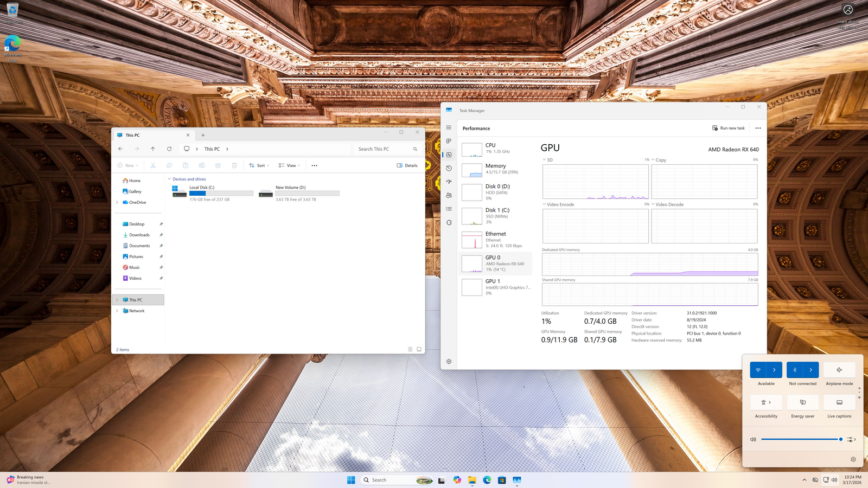The image size is (868, 488).
Task: Expand the OneDrive tree item
Action: (x=117, y=202)
